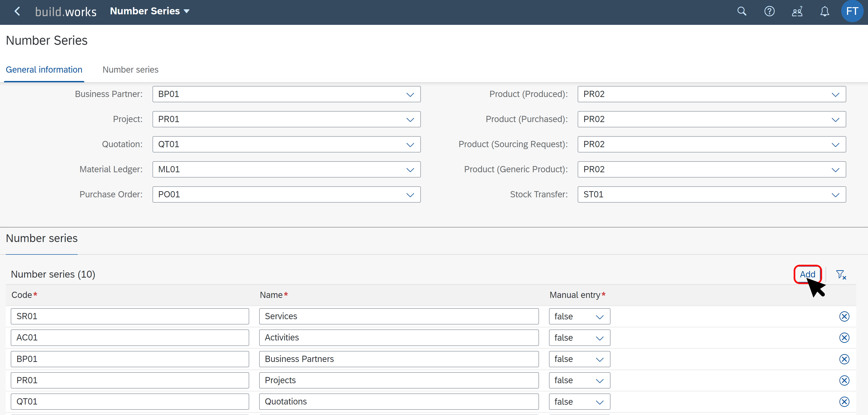Screen dimensions: 868x415
Task: Open the FT user avatar menu
Action: point(852,11)
